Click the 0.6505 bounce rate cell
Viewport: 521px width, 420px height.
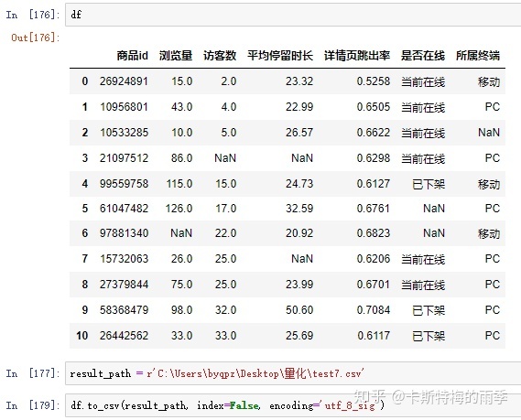[x=374, y=107]
